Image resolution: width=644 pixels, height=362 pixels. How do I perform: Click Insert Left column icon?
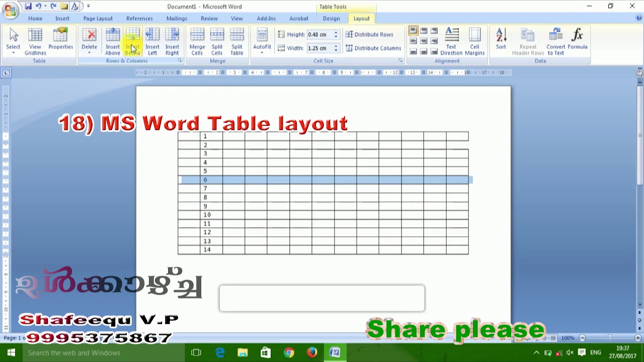point(152,41)
